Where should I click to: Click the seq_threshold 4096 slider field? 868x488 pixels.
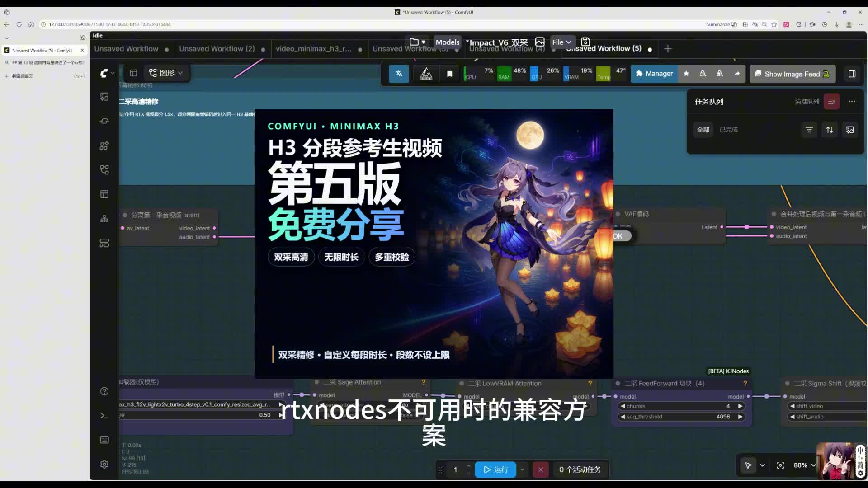coord(681,417)
